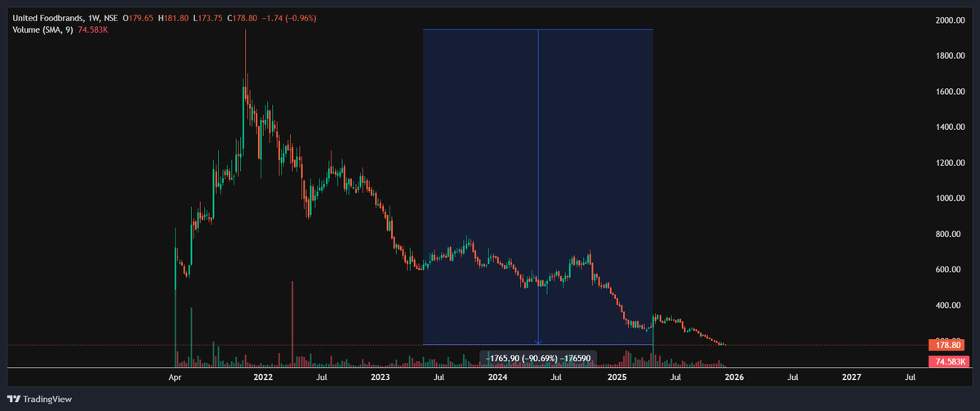Click the 400.00 price axis label
980x411 pixels.
948,305
